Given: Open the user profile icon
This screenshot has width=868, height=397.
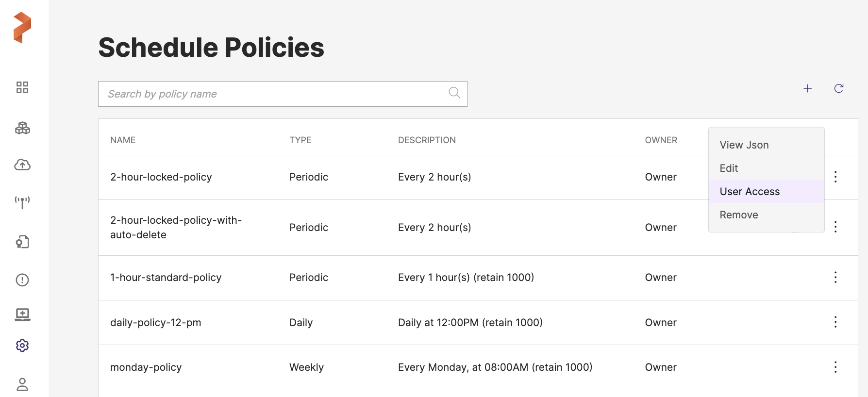Looking at the screenshot, I should (x=22, y=384).
